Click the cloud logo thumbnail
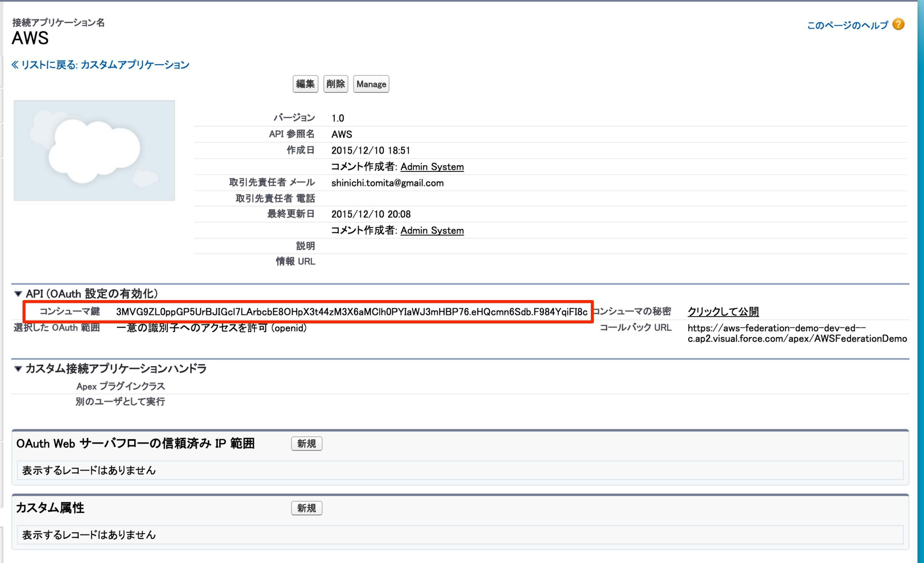 click(x=95, y=150)
